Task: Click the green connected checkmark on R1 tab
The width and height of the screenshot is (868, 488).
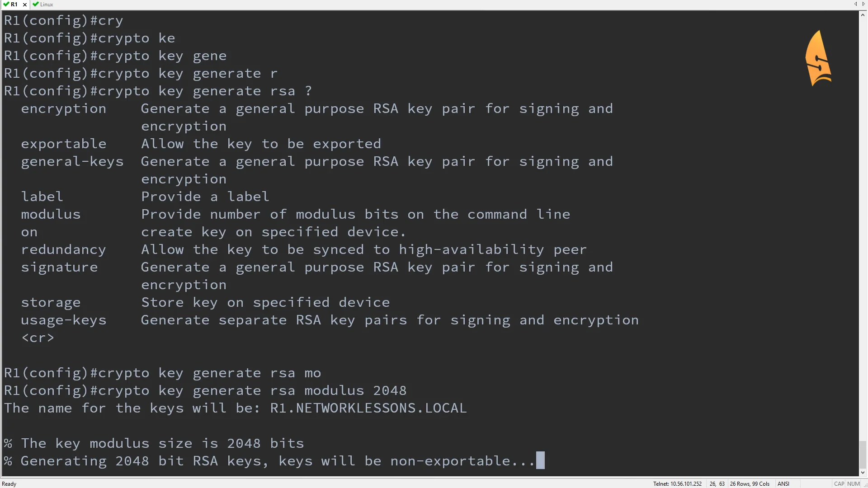Action: [x=6, y=5]
